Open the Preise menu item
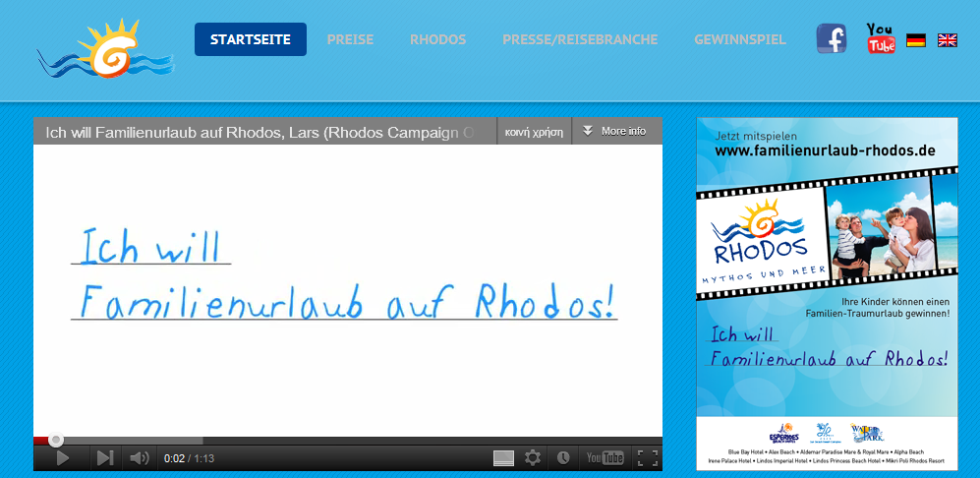 (x=350, y=39)
